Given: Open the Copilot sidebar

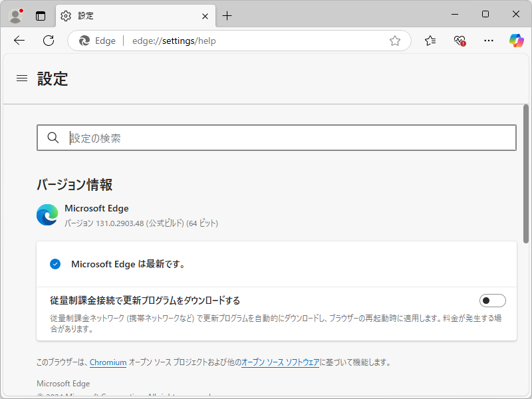Looking at the screenshot, I should click(515, 41).
